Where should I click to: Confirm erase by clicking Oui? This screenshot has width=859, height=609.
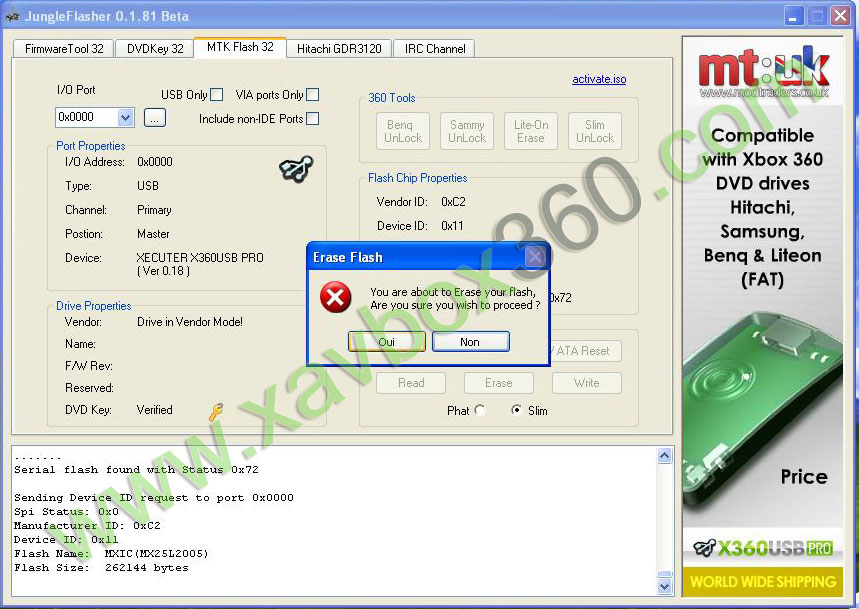coord(387,342)
